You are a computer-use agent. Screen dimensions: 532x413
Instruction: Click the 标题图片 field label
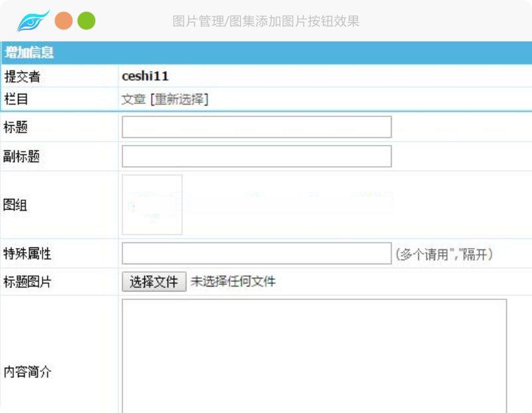(27, 282)
